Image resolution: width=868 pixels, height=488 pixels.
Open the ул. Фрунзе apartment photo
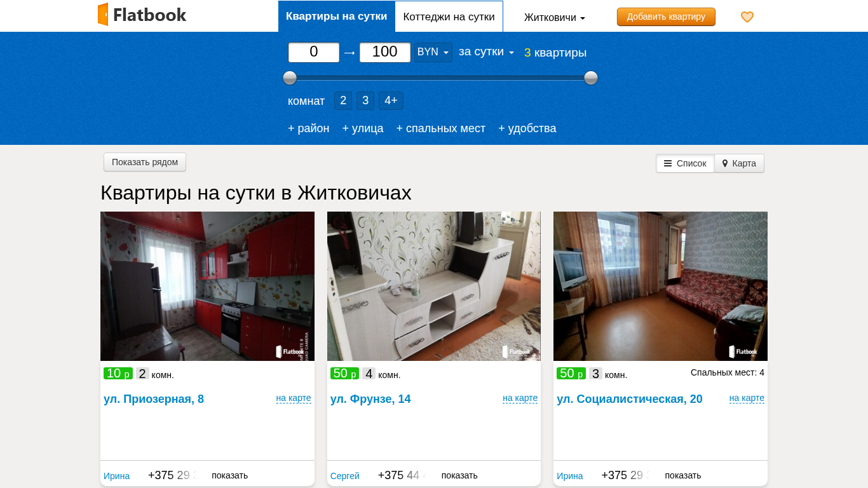click(434, 286)
